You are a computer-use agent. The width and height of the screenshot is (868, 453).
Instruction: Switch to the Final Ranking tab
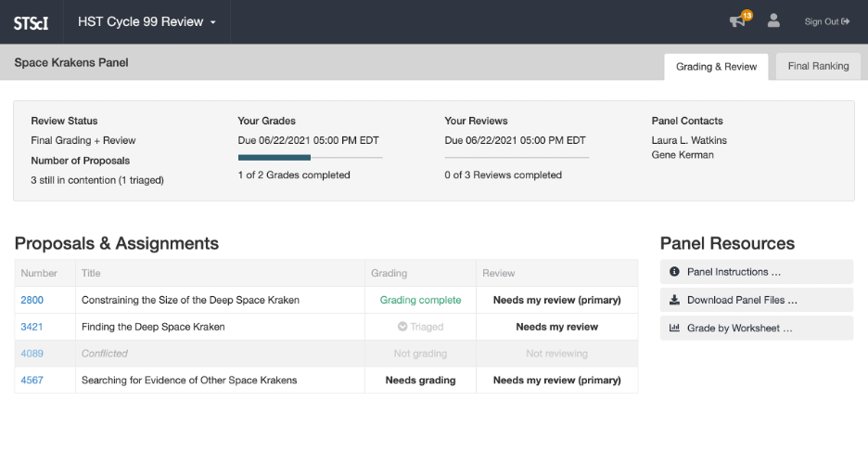click(x=818, y=66)
